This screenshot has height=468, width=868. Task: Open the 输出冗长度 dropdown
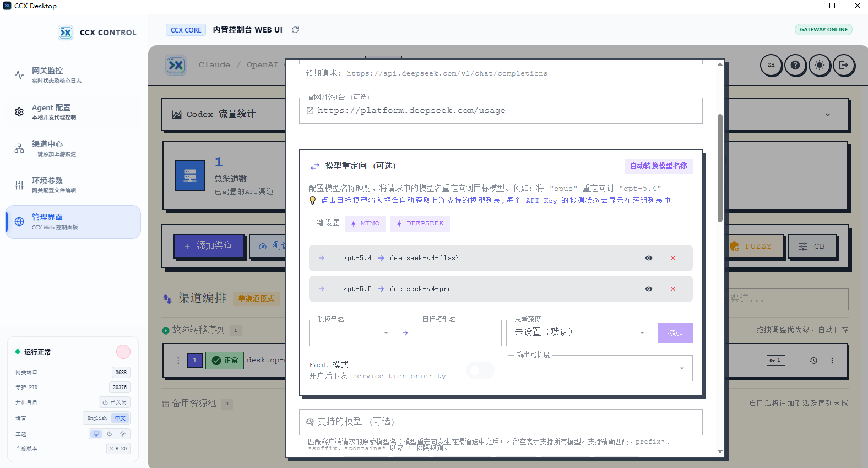[600, 368]
